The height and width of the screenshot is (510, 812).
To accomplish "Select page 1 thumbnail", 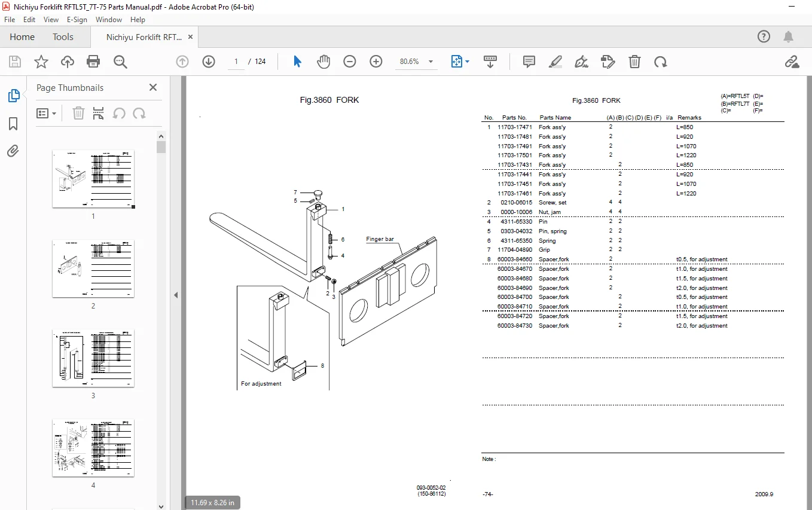I will [x=93, y=179].
